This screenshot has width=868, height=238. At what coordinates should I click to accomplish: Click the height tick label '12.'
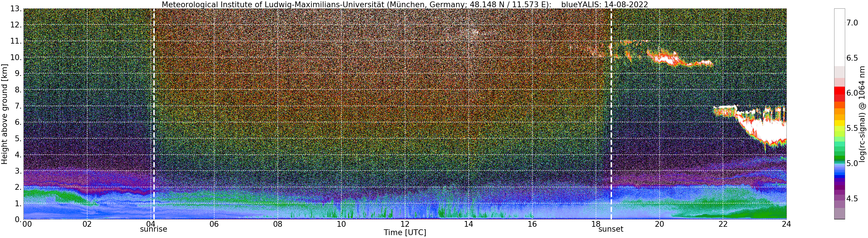pyautogui.click(x=16, y=25)
